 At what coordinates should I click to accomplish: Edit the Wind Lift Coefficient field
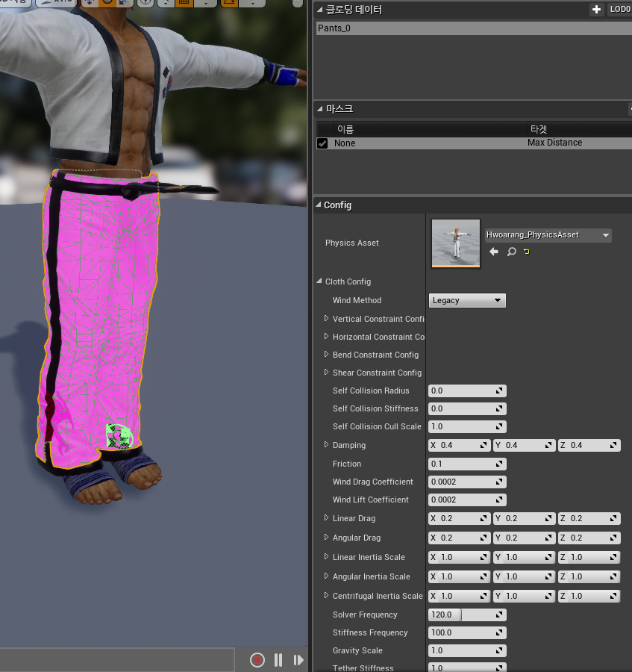point(467,500)
